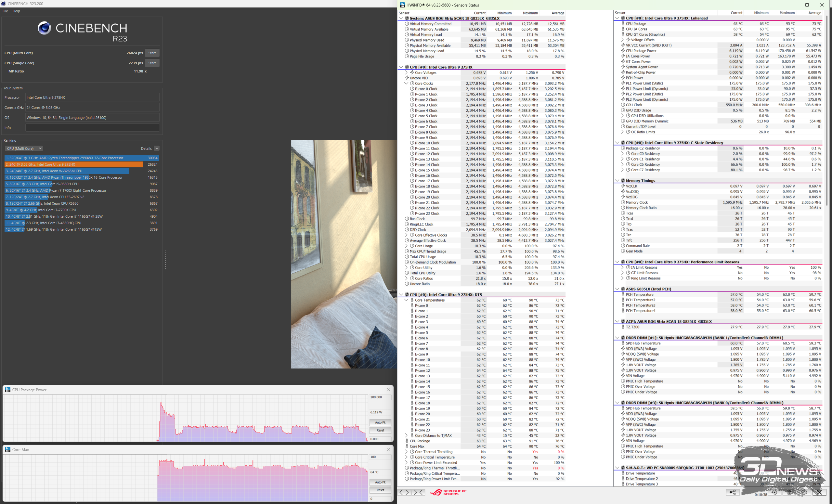The width and height of the screenshot is (832, 504).
Task: Click the Minimum column header in left sensor pane
Action: [x=504, y=13]
